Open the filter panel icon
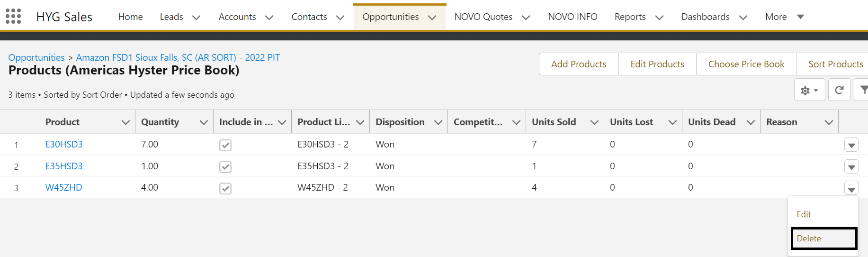868x257 pixels. pyautogui.click(x=863, y=90)
